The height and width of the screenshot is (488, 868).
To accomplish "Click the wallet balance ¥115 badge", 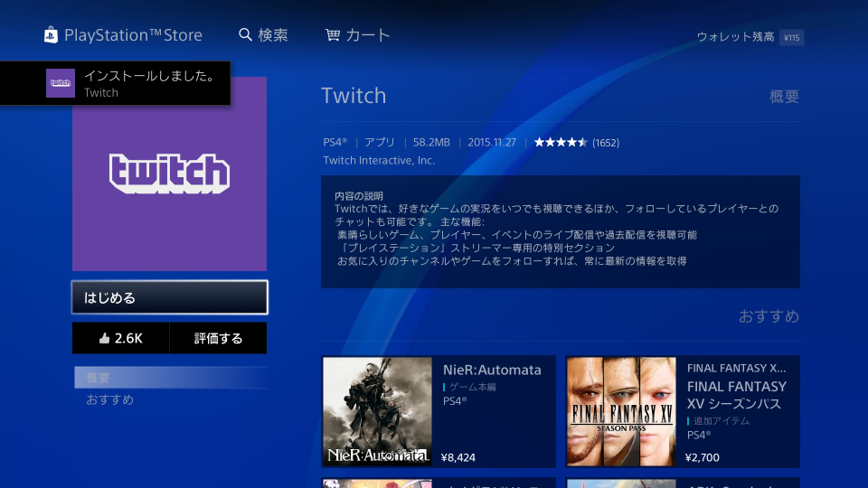I will point(792,38).
